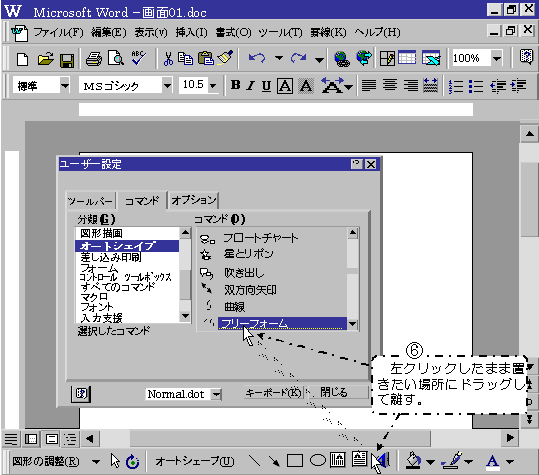The height and width of the screenshot is (475, 539).
Task: Save the document with the floppy icon
Action: click(x=67, y=60)
